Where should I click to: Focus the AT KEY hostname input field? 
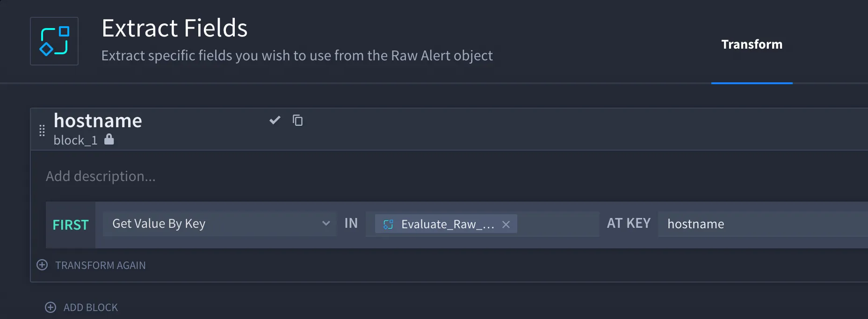coord(763,224)
